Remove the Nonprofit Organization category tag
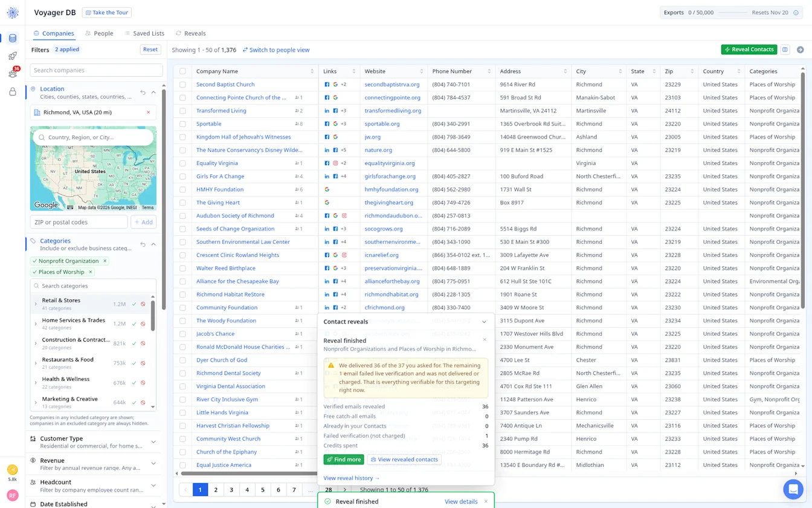 [105, 261]
